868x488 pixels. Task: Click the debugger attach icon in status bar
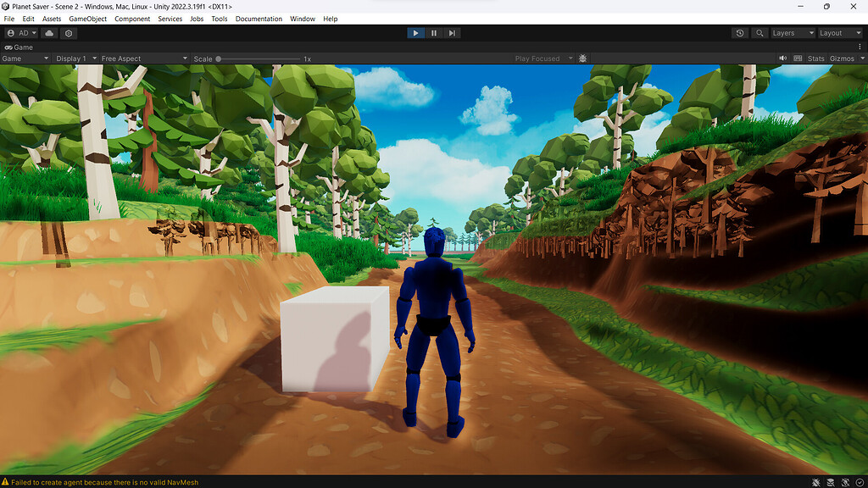coord(816,481)
